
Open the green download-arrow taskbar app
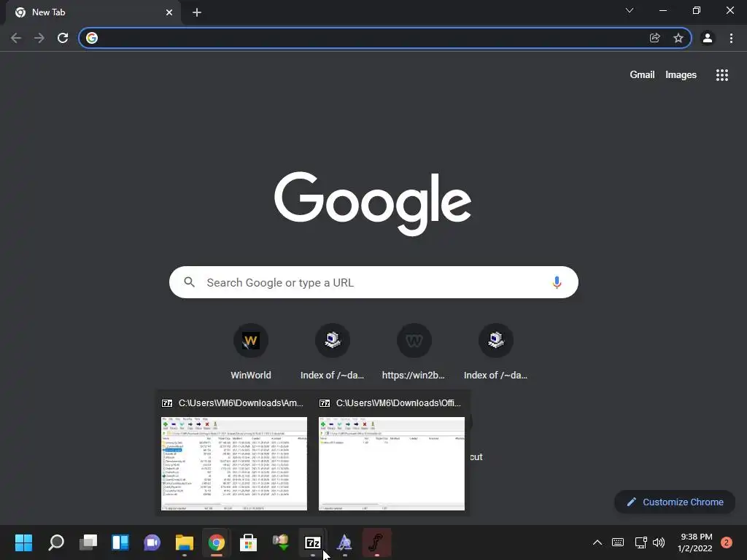[x=281, y=542]
